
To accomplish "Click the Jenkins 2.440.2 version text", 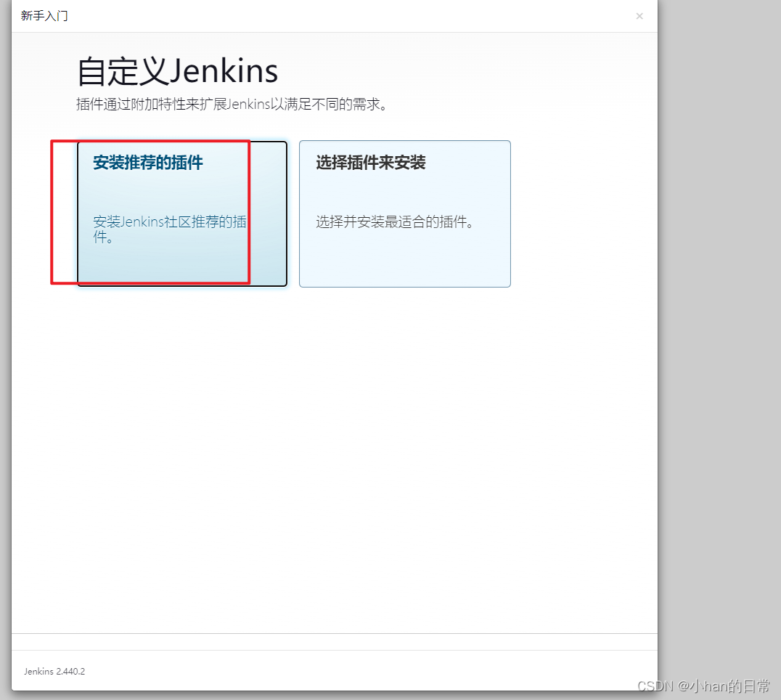I will pos(54,672).
